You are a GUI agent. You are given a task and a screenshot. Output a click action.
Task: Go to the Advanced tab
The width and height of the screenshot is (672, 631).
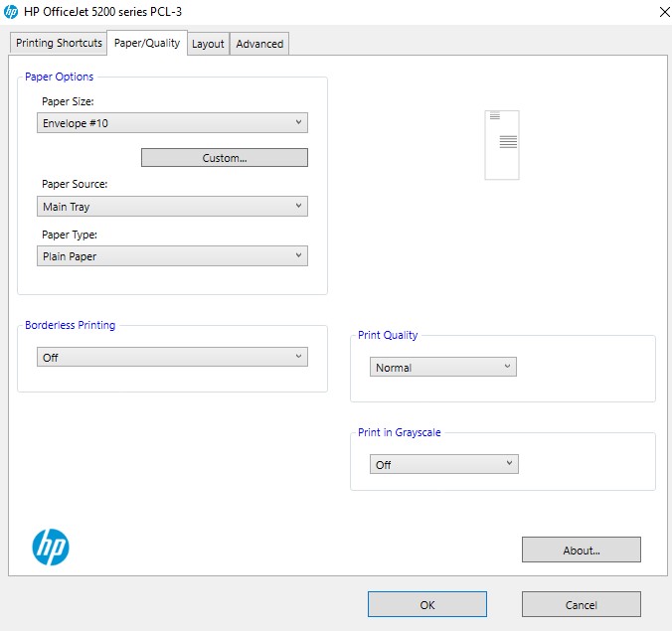click(x=259, y=44)
